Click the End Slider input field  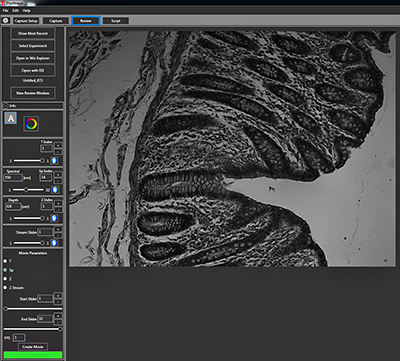tap(45, 319)
